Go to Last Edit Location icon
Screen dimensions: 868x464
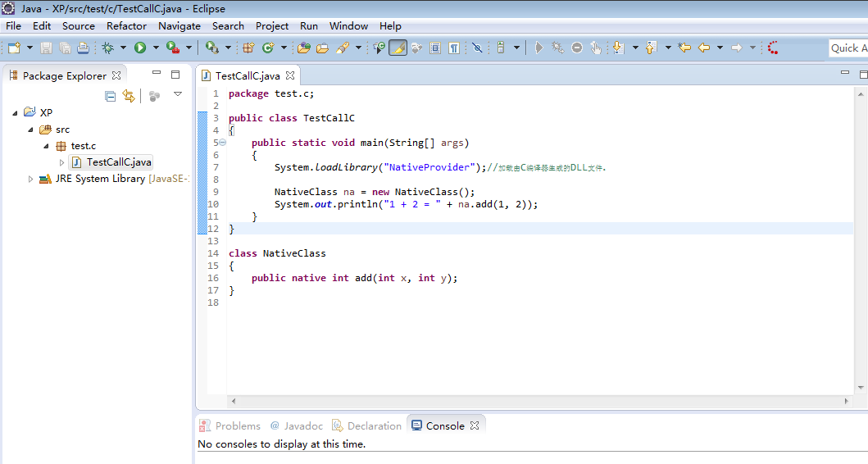684,48
